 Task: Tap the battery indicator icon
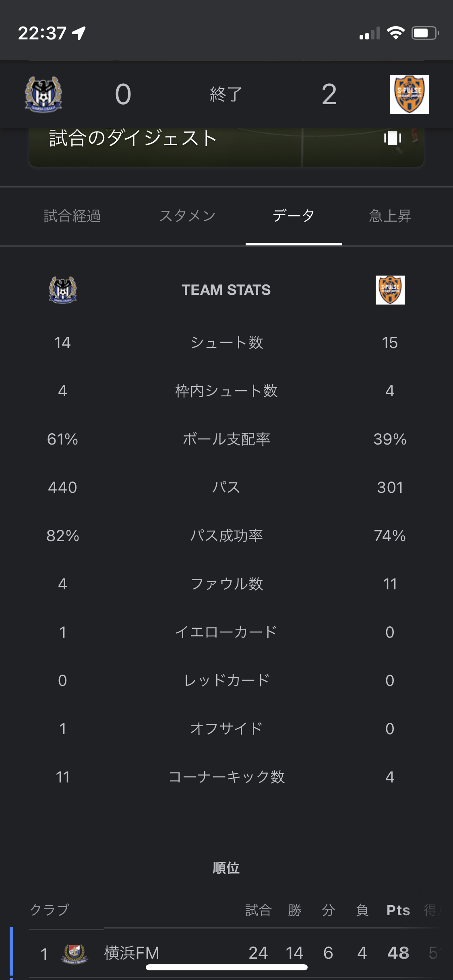click(x=424, y=33)
